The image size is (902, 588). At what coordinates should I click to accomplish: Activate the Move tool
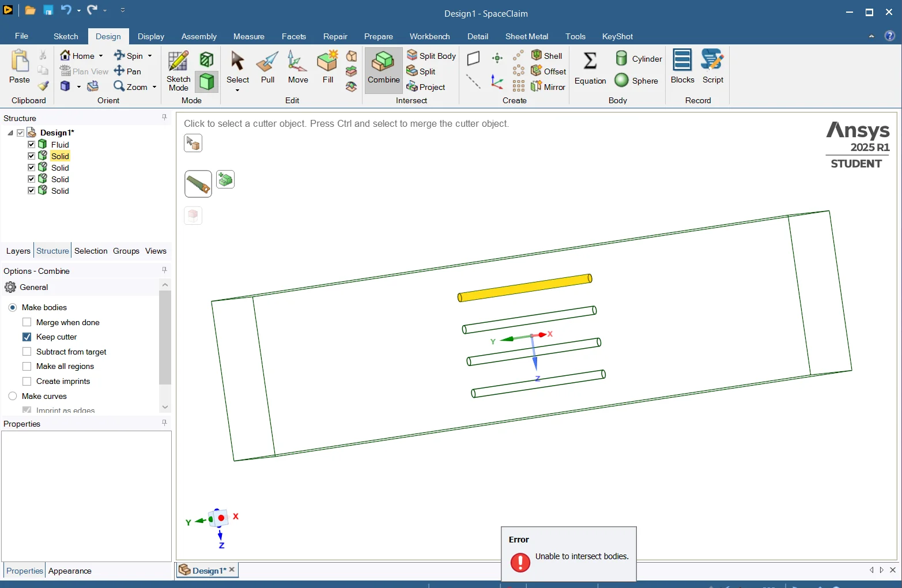coord(297,68)
